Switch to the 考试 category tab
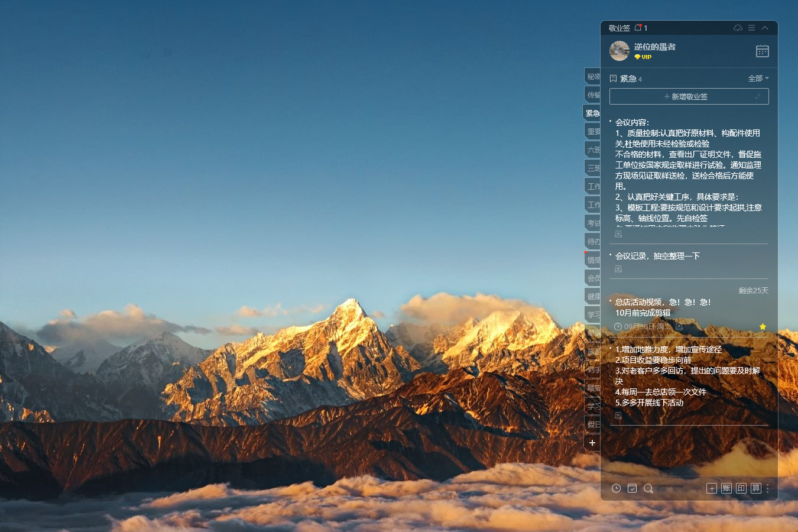This screenshot has height=532, width=798. click(593, 223)
